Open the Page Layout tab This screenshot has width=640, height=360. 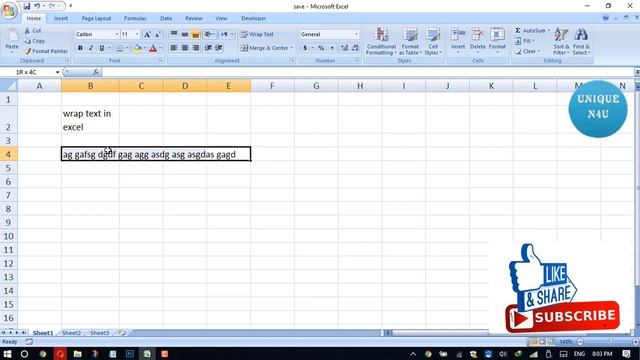coord(96,18)
